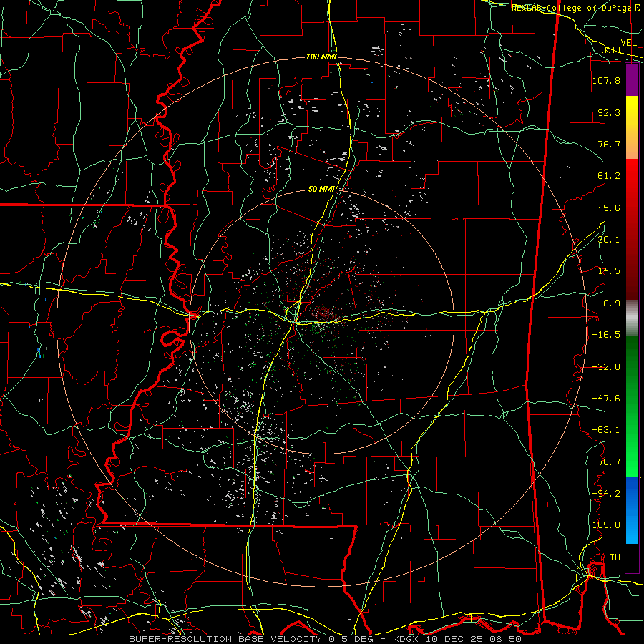
Task: Click the 30.1 scale label
Action: pos(609,240)
